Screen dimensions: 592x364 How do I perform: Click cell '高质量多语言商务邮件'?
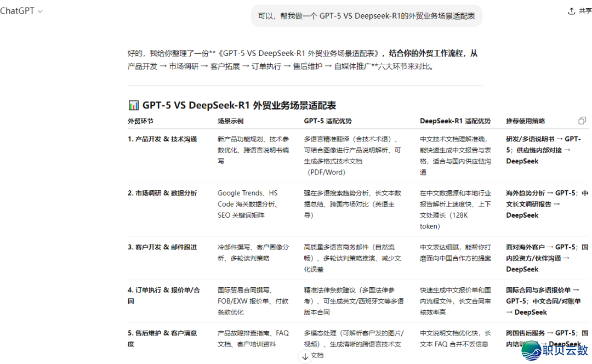[x=352, y=258]
